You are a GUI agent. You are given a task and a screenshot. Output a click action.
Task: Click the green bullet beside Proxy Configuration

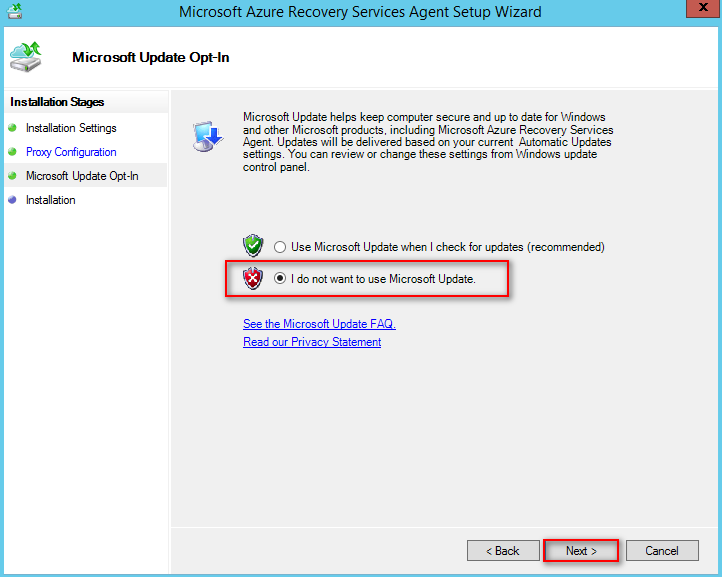point(13,152)
